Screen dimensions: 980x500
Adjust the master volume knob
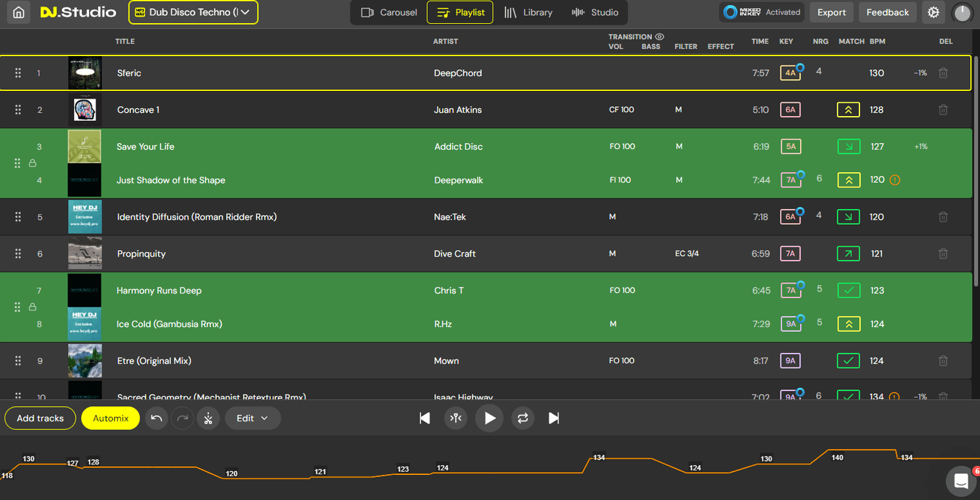pyautogui.click(x=962, y=13)
